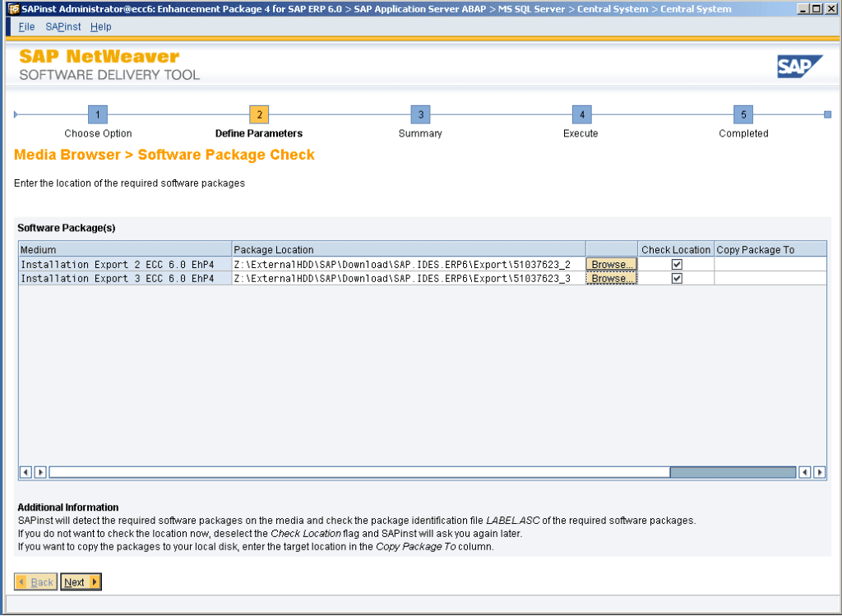Image resolution: width=842 pixels, height=616 pixels.
Task: Close the SAPinst window
Action: click(830, 9)
